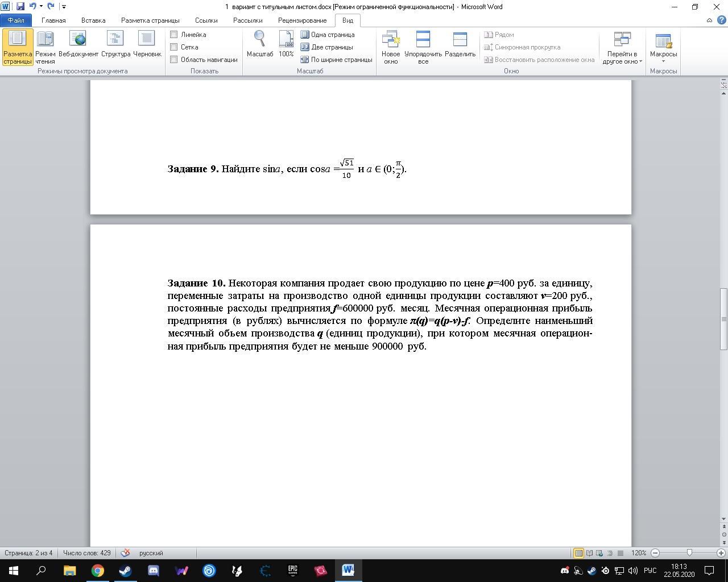Zoom out with minus button
Screen dimensions: 728x582
pyautogui.click(x=655, y=553)
